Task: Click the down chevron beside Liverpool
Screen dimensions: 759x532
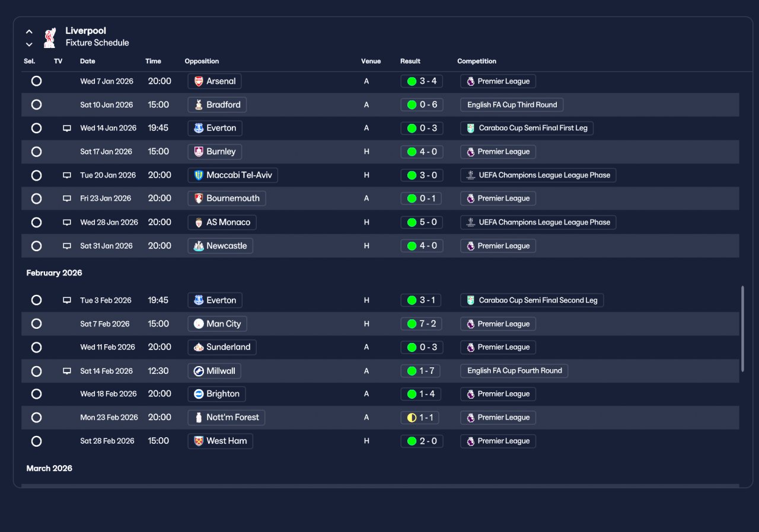Action: 29,44
